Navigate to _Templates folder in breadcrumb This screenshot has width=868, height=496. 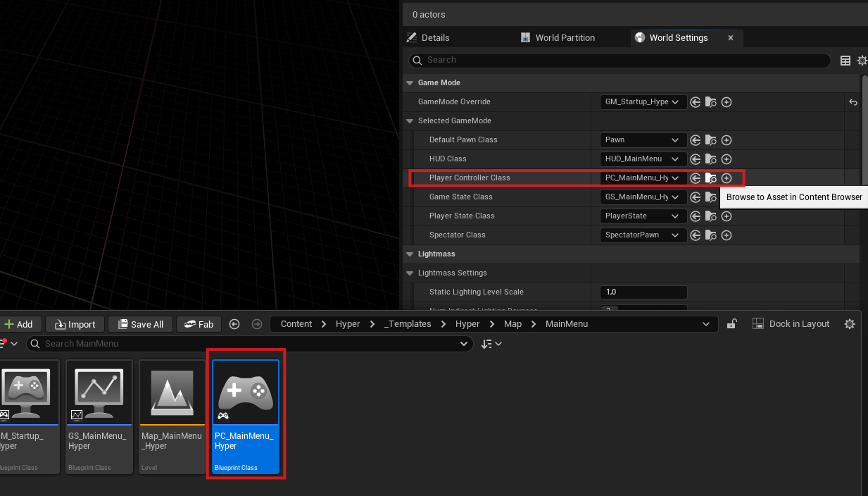408,324
